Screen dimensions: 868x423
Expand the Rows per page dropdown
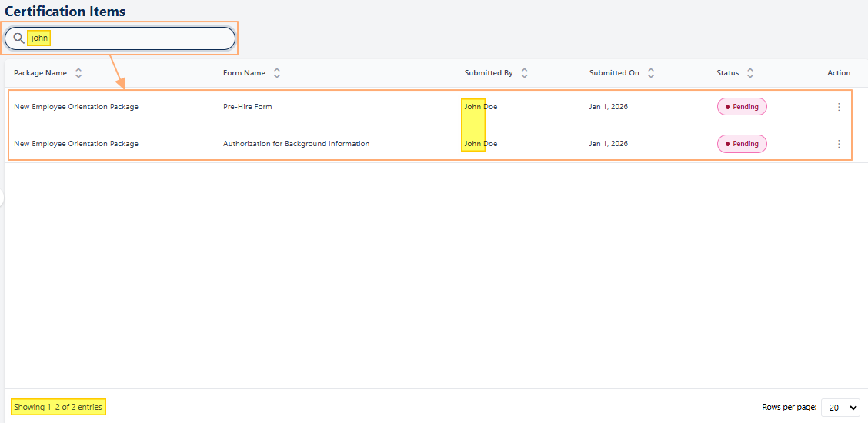point(840,408)
